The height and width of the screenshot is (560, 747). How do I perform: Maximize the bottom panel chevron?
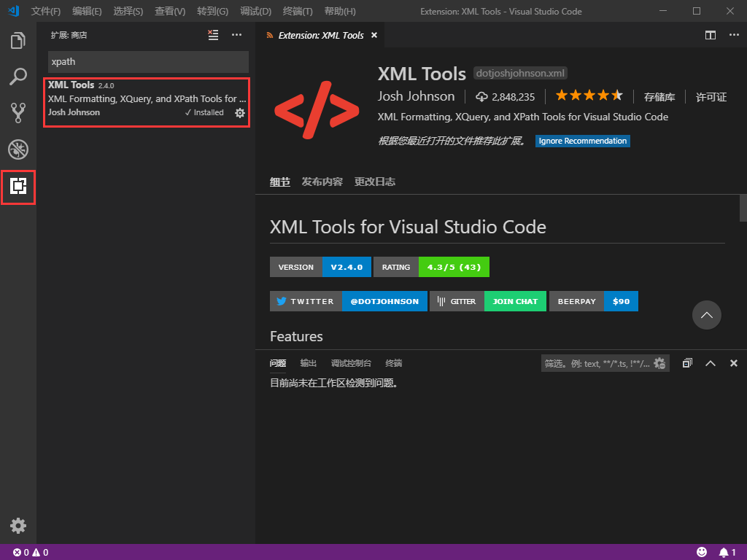point(711,363)
